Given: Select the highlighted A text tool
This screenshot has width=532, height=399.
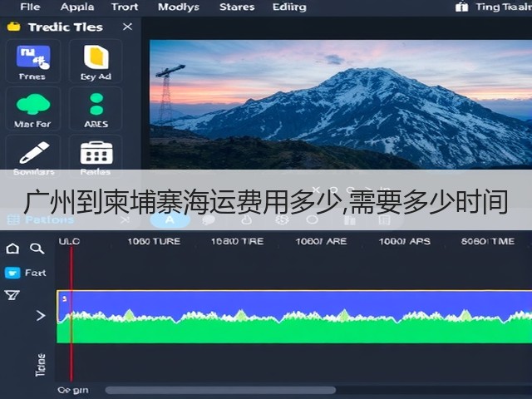Looking at the screenshot, I should click(x=170, y=220).
